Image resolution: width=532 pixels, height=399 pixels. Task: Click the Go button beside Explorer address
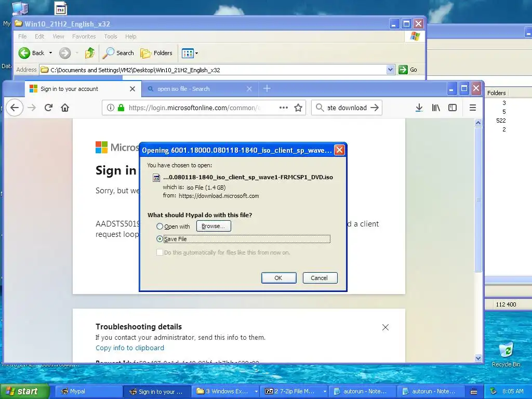click(x=408, y=70)
